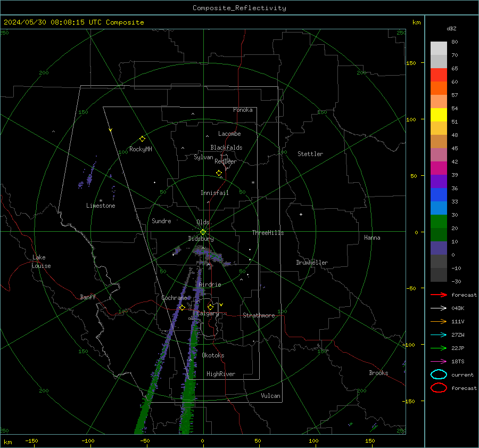This screenshot has height=448, width=479.
Task: Click the dBZ legend heading
Action: (451, 28)
